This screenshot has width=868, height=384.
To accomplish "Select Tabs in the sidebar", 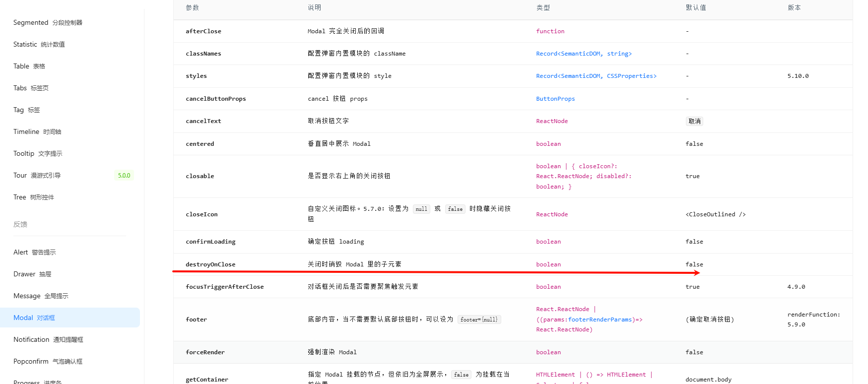I will (31, 88).
